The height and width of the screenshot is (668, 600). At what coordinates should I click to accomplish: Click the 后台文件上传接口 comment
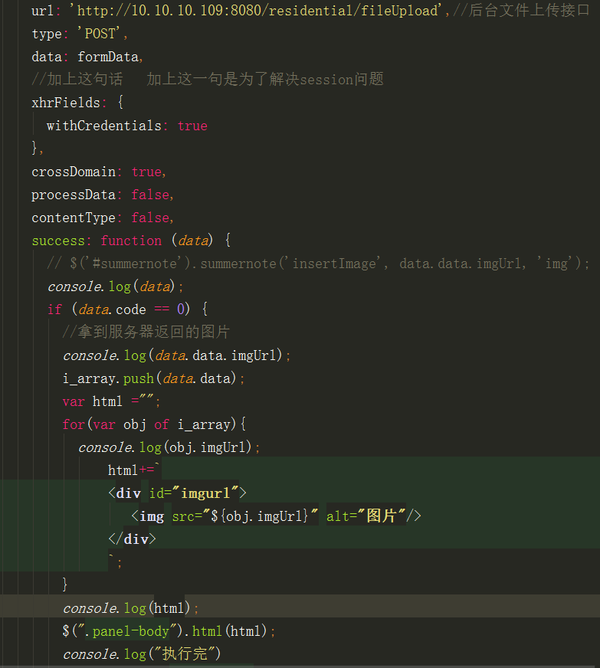[522, 10]
